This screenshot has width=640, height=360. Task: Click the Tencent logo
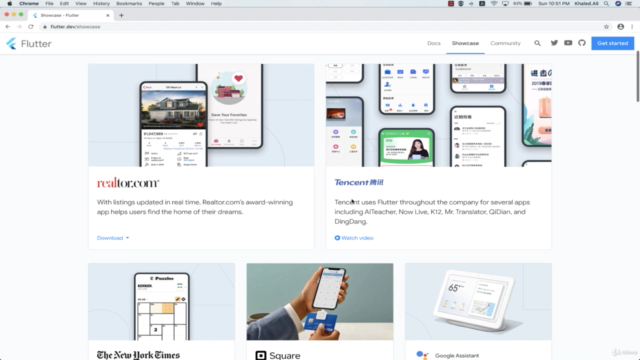pos(359,182)
